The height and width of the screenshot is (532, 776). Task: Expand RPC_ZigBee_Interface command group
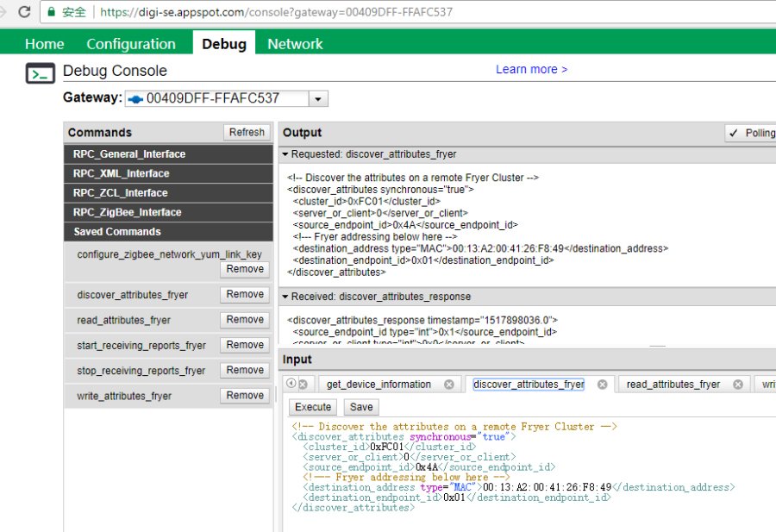[168, 212]
